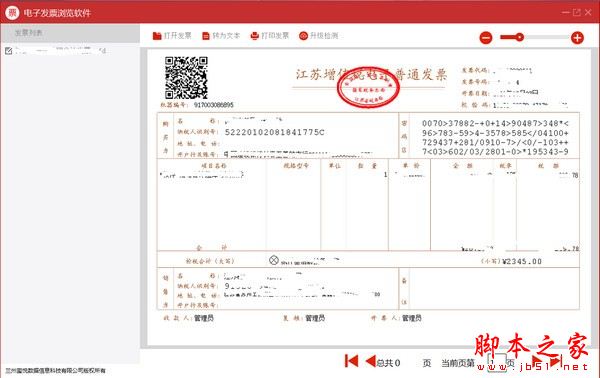Click the current page number field
The height and width of the screenshot is (378, 600).
(x=496, y=362)
